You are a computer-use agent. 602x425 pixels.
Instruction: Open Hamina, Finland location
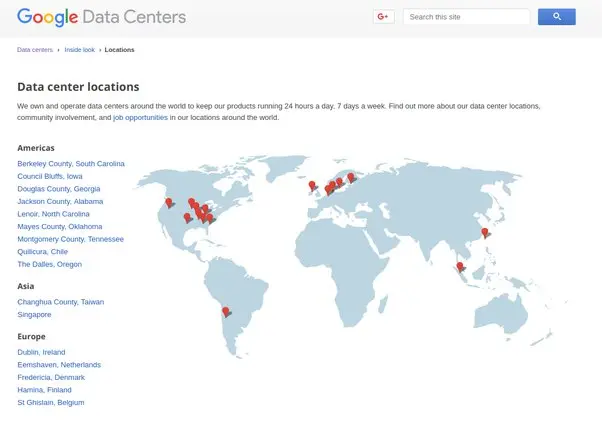pyautogui.click(x=45, y=390)
